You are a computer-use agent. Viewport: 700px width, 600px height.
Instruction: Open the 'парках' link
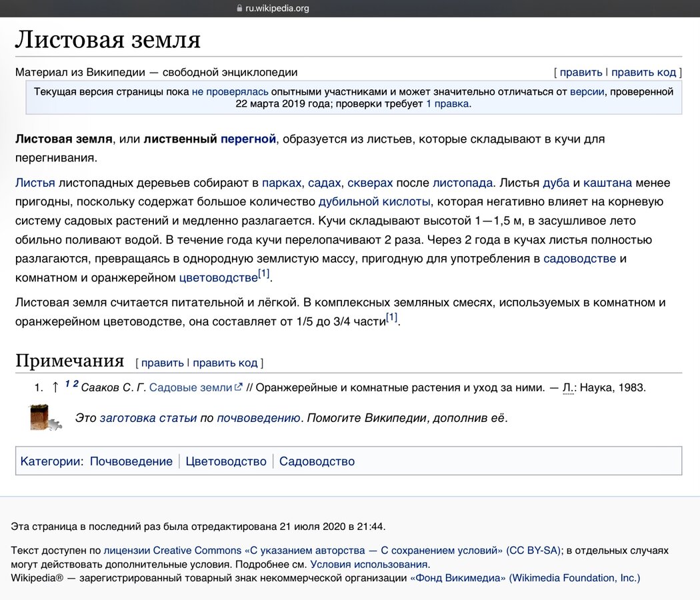point(282,183)
